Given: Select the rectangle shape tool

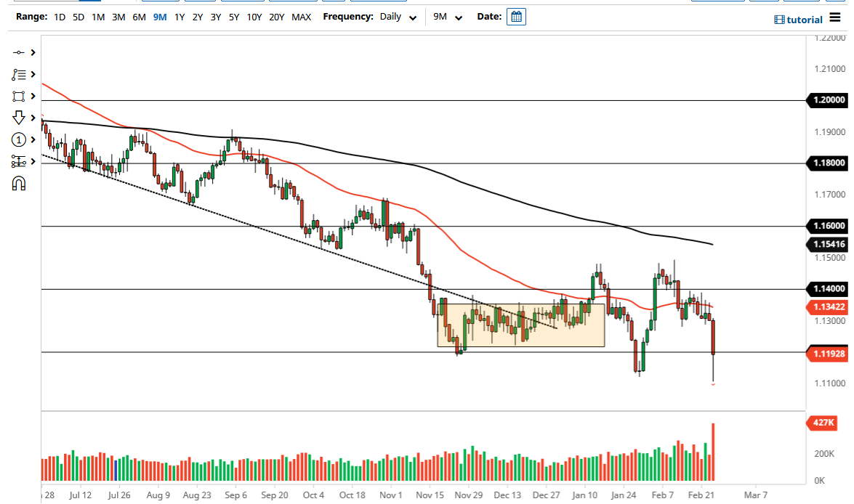Looking at the screenshot, I should pyautogui.click(x=20, y=95).
